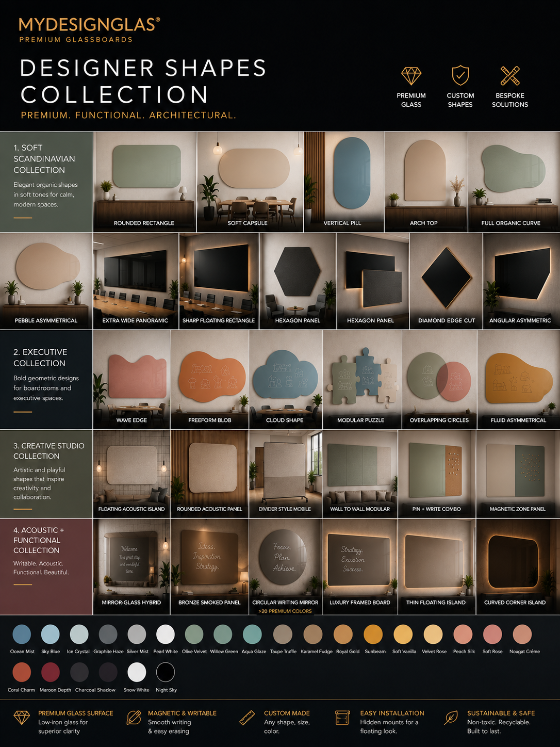Select the Nougat Crème swatch
This screenshot has width=560, height=747.
(x=522, y=634)
